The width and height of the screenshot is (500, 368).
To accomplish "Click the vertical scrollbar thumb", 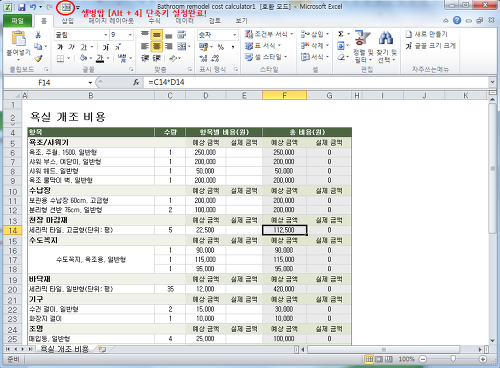I will [x=492, y=168].
